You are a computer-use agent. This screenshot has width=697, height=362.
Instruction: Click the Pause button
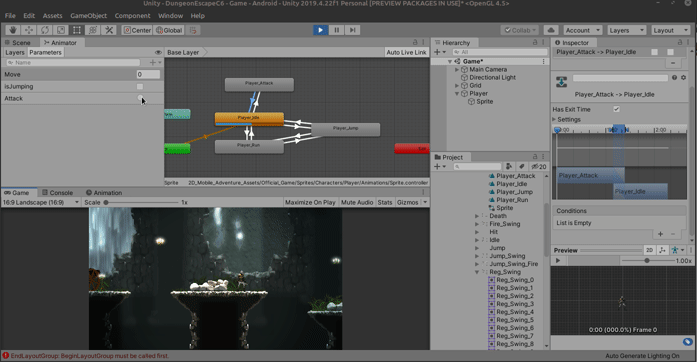[x=336, y=30]
